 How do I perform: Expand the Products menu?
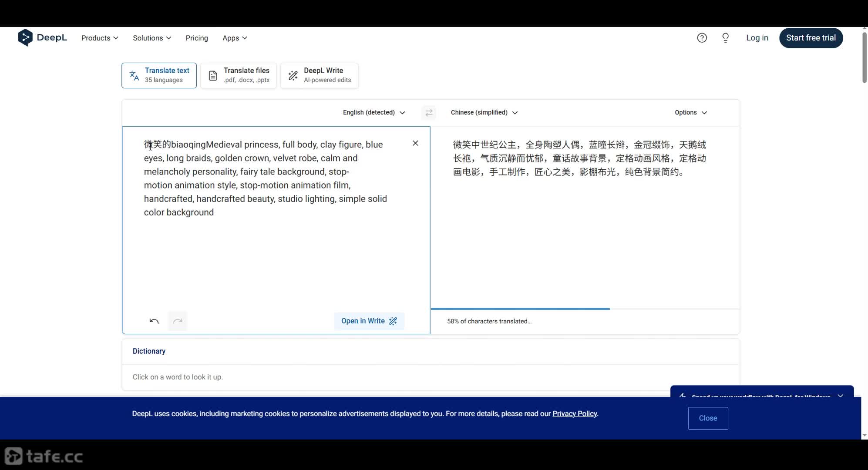coord(100,38)
